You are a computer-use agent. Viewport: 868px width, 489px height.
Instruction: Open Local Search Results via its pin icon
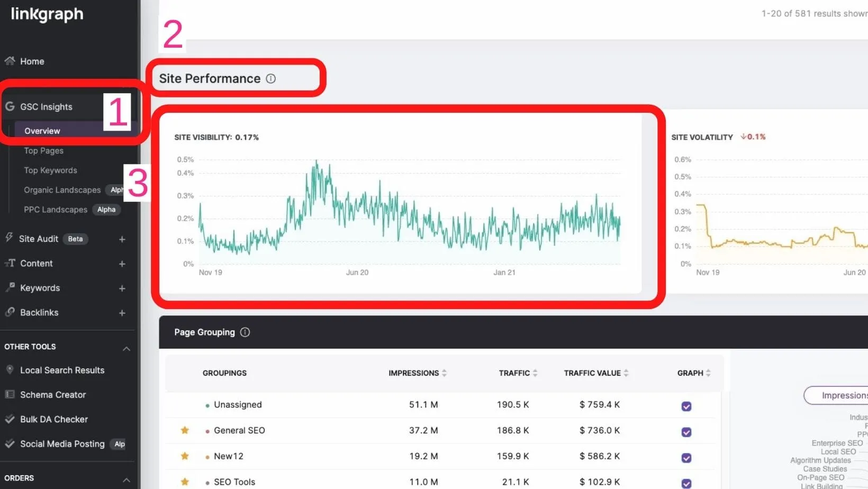9,370
